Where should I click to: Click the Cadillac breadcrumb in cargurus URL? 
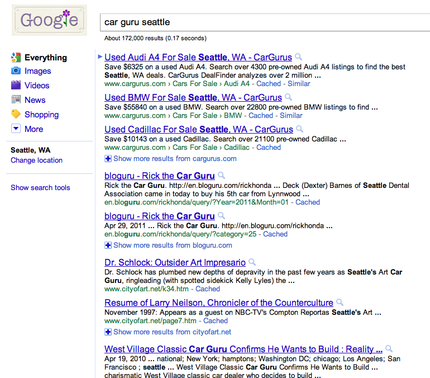pyautogui.click(x=236, y=147)
